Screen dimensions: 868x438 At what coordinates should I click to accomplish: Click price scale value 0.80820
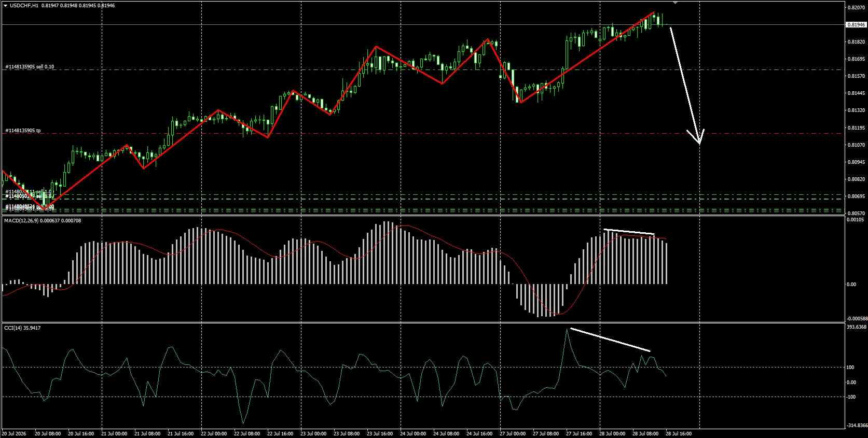tap(856, 179)
